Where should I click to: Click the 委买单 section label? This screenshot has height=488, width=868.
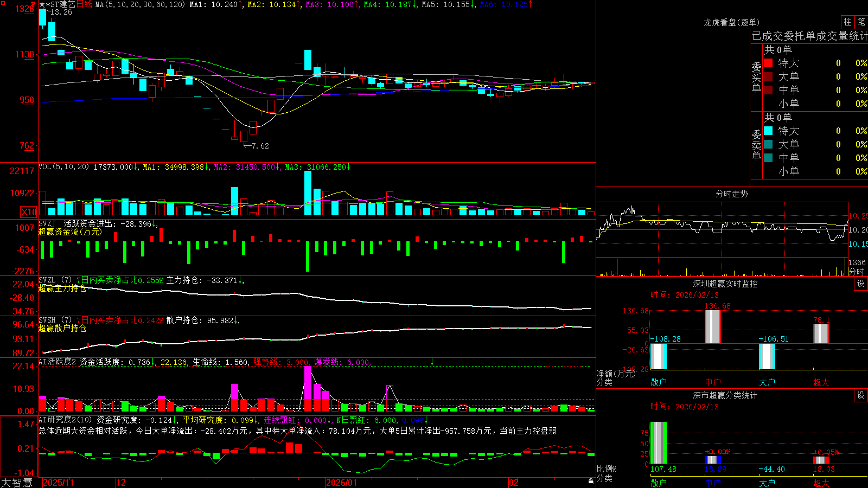[x=756, y=77]
